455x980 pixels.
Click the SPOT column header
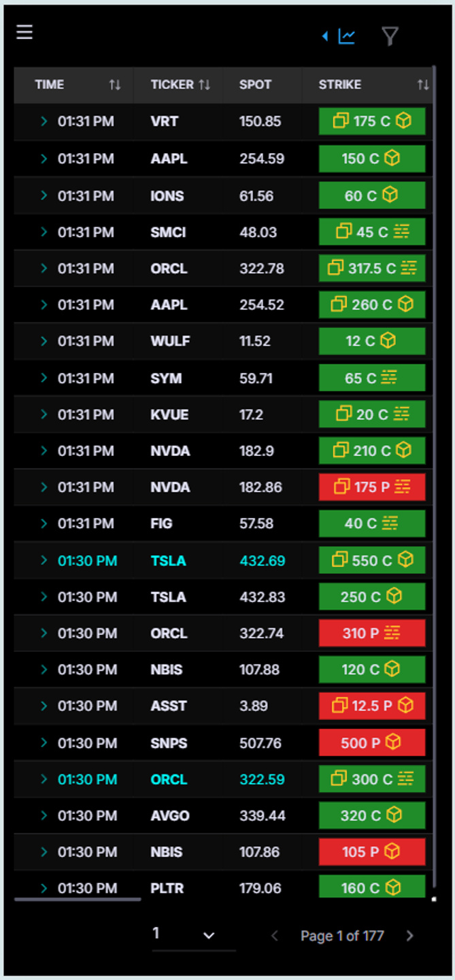click(x=256, y=85)
